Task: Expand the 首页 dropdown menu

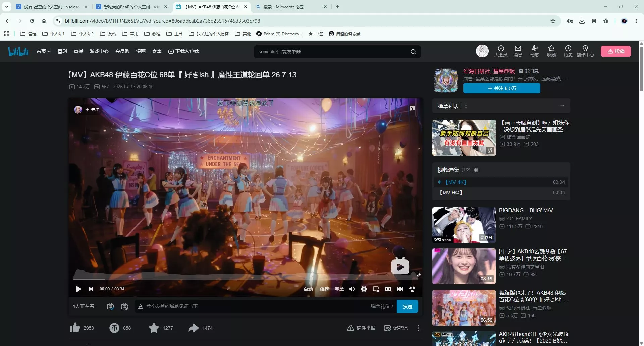Action: (x=44, y=51)
